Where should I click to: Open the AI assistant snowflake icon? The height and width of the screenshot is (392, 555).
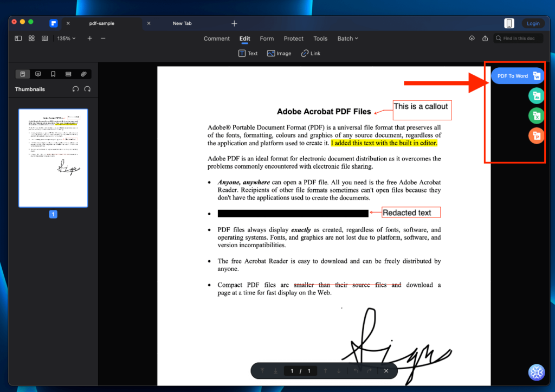(x=537, y=372)
